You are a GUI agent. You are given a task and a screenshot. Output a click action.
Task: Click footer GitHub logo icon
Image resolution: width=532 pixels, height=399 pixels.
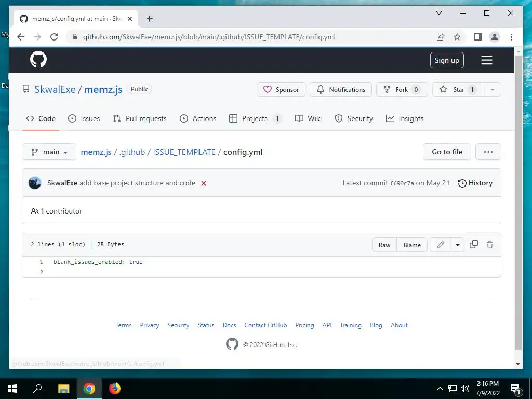[232, 344]
